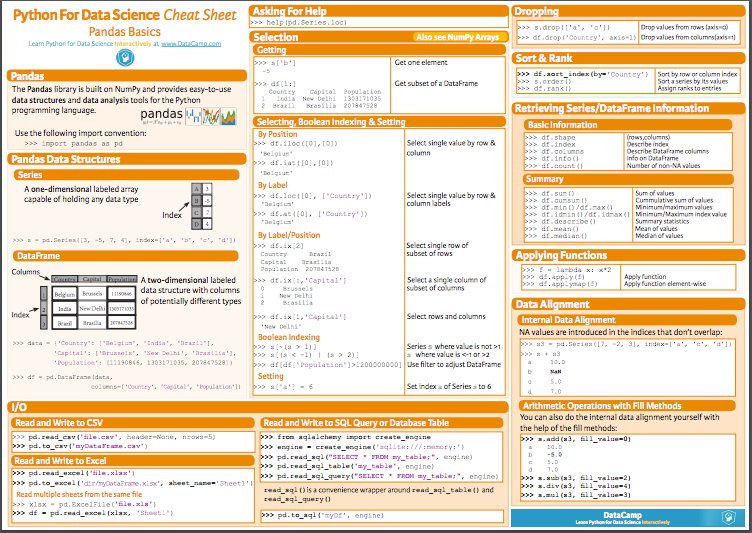The width and height of the screenshot is (752, 533).
Task: Click the 'Internal Data Alignment' subsection header
Action: [627, 320]
